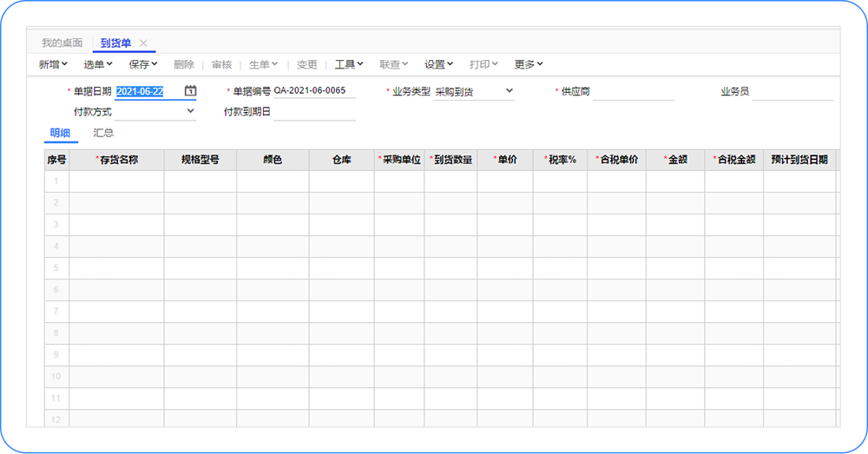Close the 到货单 tab

(x=143, y=43)
